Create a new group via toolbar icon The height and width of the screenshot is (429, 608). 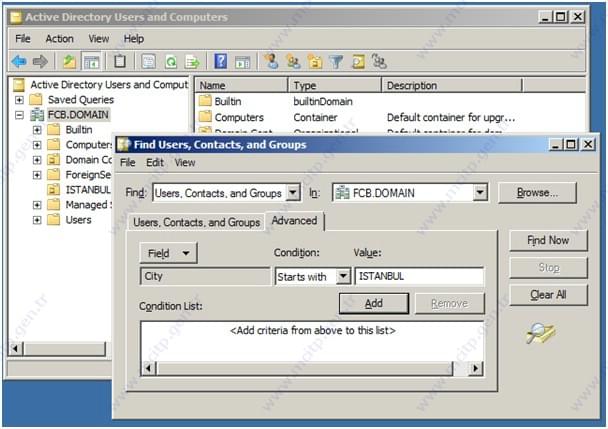(293, 61)
